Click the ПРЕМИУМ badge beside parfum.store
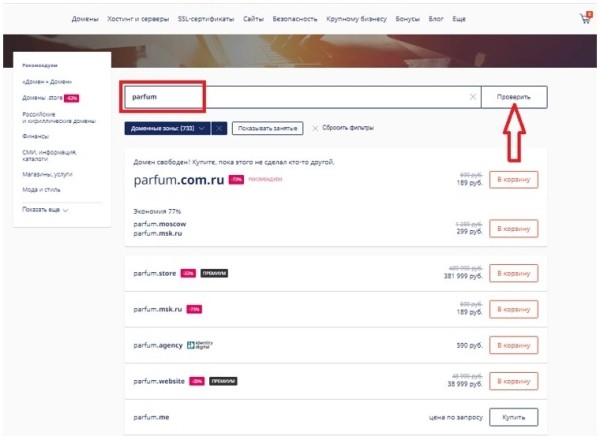 [x=214, y=273]
